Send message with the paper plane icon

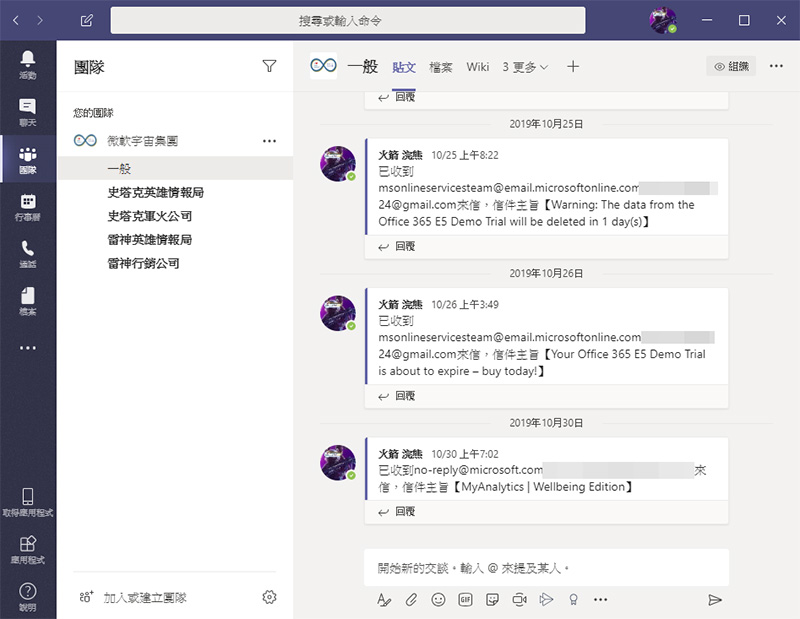click(x=714, y=599)
